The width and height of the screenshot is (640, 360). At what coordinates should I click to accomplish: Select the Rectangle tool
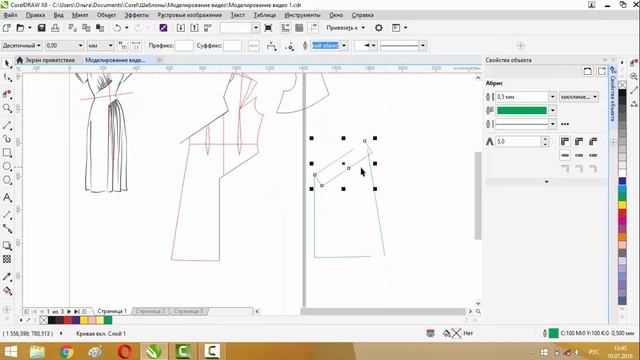(x=7, y=153)
